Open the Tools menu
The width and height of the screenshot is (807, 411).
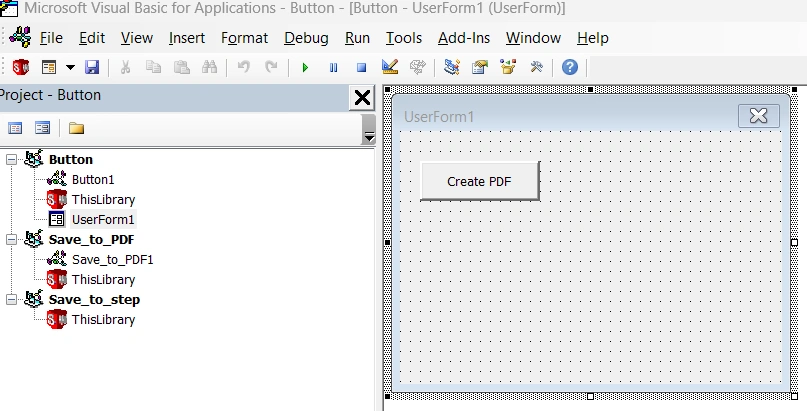404,38
